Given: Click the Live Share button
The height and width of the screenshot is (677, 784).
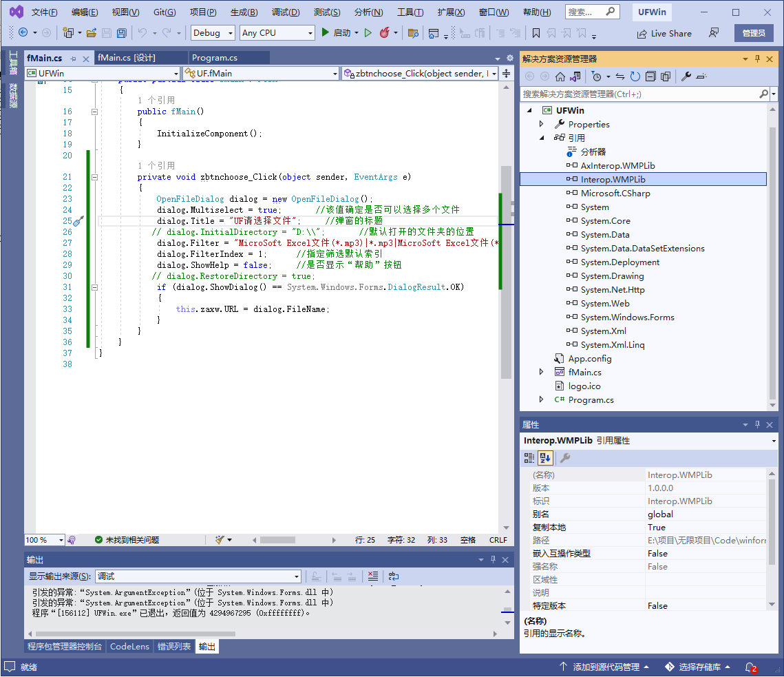Looking at the screenshot, I should coord(664,34).
